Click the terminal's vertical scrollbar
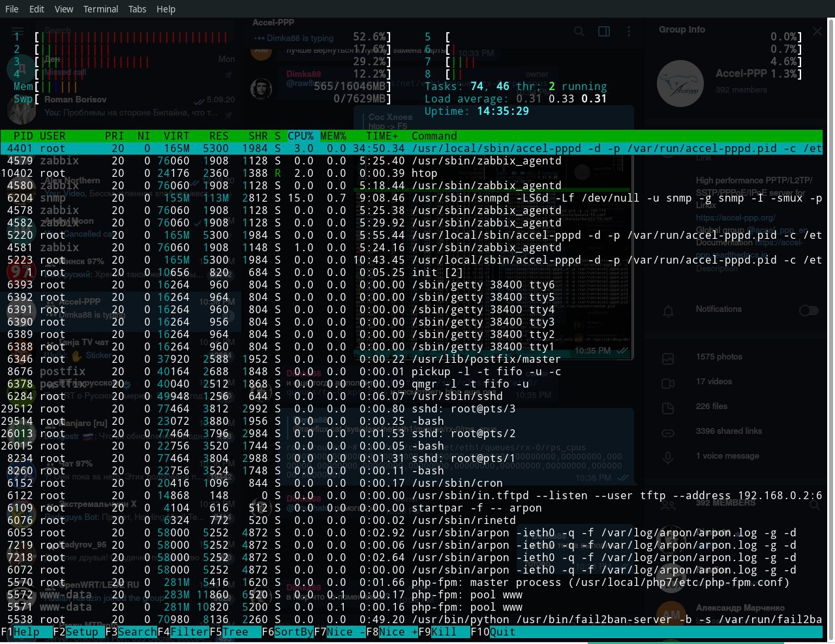835x644 pixels. pyautogui.click(x=830, y=326)
